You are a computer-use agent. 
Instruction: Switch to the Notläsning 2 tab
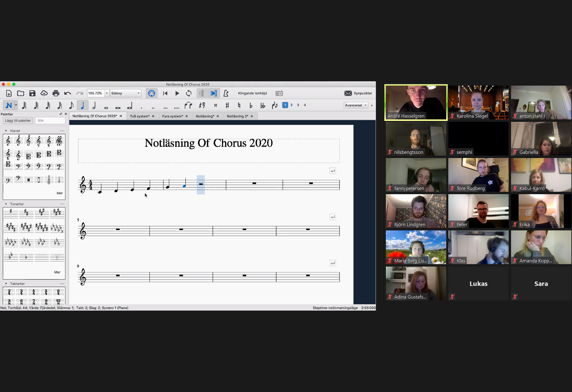[237, 116]
